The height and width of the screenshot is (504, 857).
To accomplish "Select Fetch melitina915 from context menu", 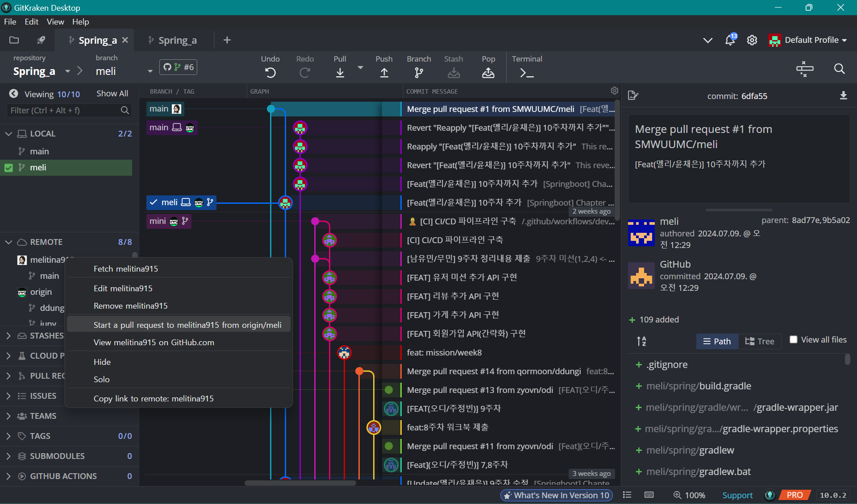I will [x=126, y=269].
